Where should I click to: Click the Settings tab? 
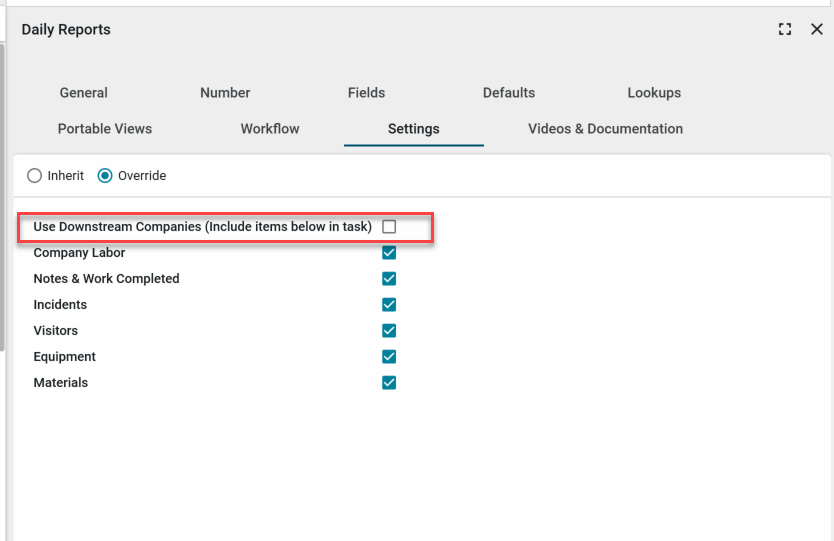[413, 129]
